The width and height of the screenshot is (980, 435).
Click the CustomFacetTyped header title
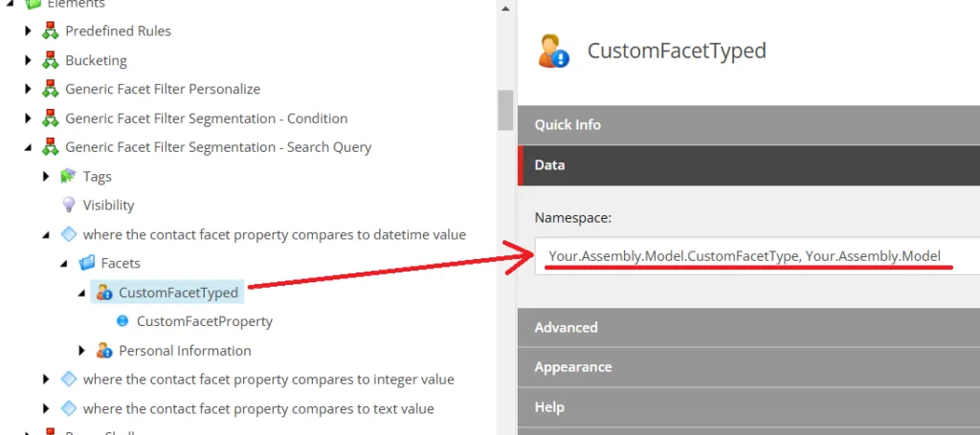[x=677, y=51]
